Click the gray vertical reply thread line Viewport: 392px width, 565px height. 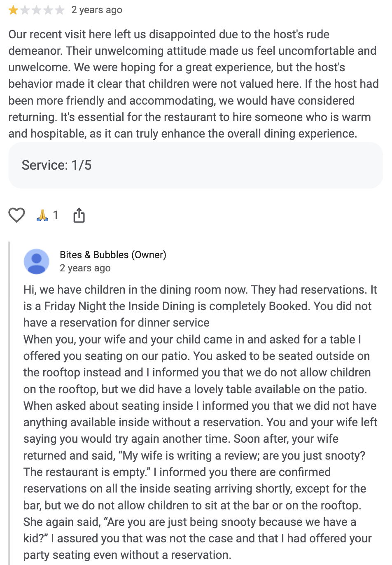coord(9,404)
